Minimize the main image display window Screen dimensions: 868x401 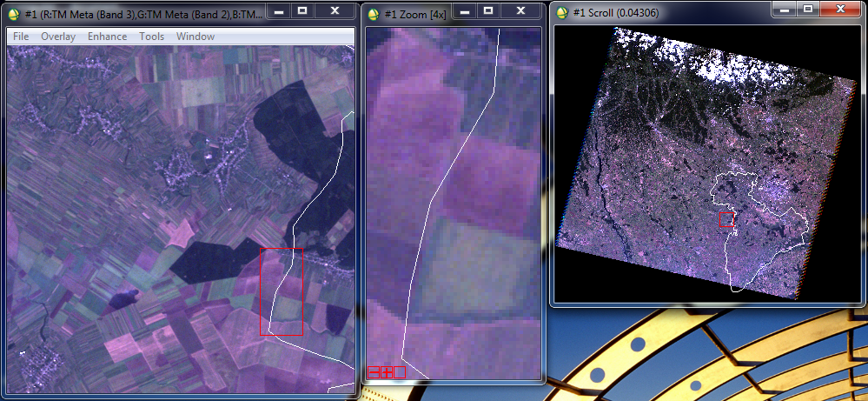pos(277,10)
